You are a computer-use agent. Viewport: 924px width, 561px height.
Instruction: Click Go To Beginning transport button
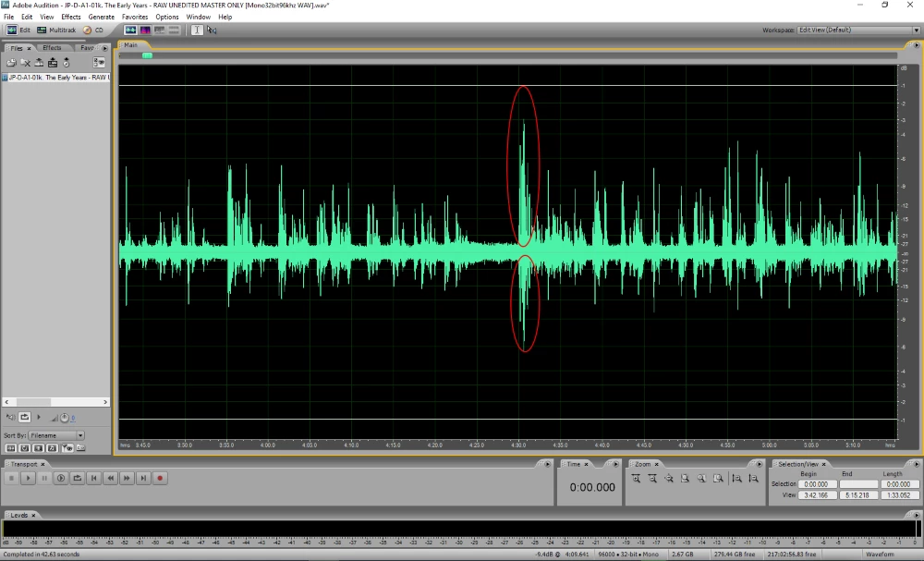[93, 479]
